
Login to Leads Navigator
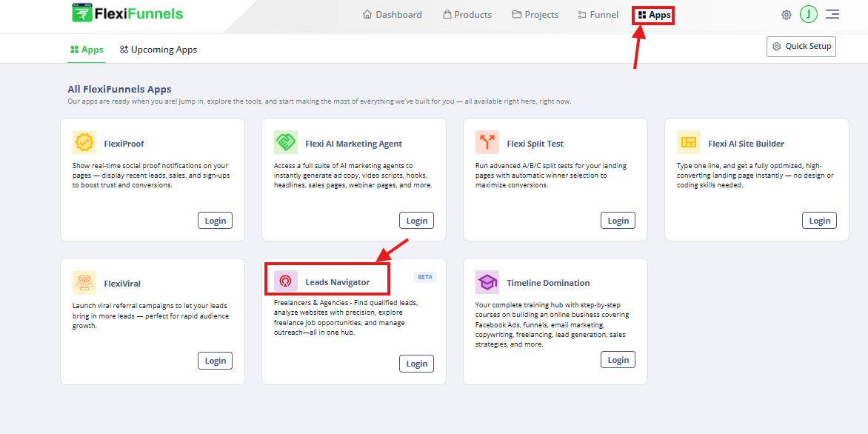[x=417, y=363]
